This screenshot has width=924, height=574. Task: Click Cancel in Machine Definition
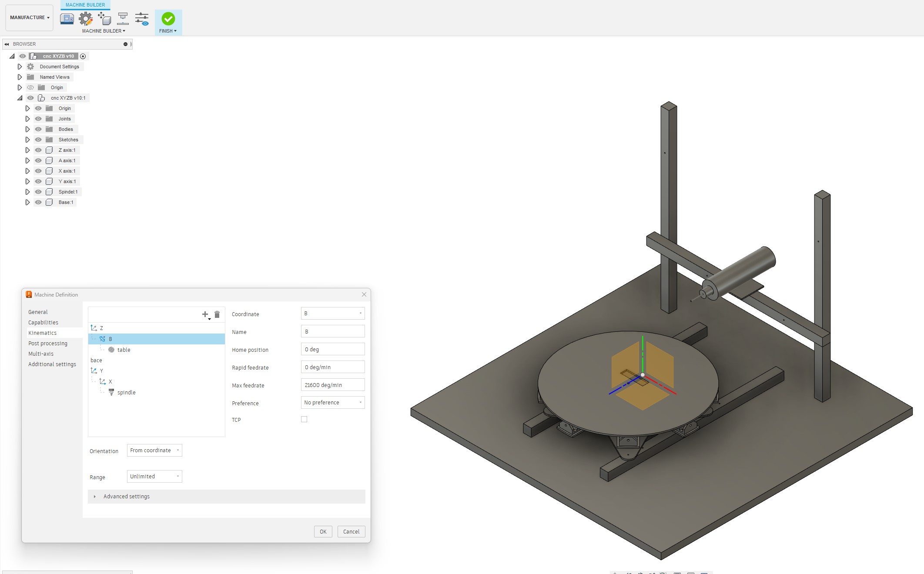pos(352,531)
